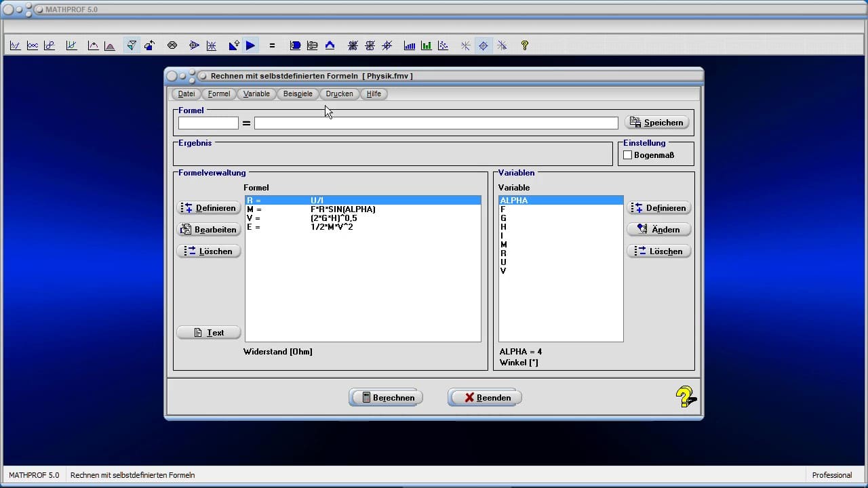Click the equals sign toolbar icon
This screenshot has width=868, height=488.
(x=272, y=46)
